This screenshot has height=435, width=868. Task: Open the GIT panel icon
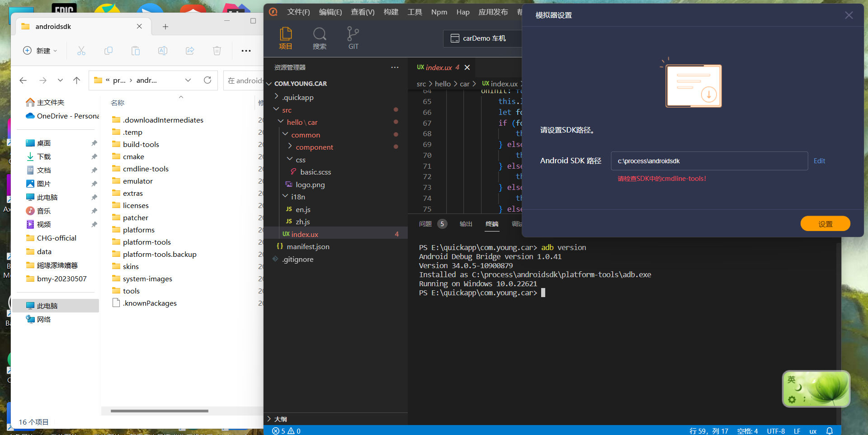click(353, 38)
